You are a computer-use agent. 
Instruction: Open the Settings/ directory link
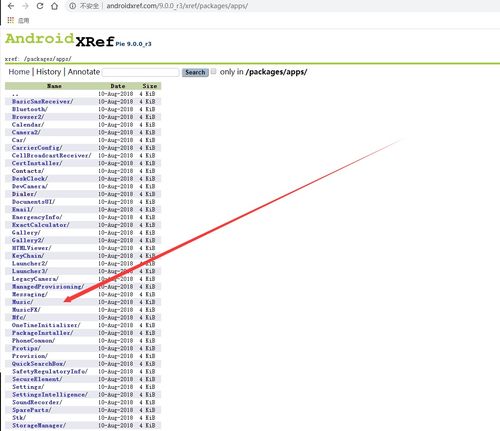click(x=28, y=387)
